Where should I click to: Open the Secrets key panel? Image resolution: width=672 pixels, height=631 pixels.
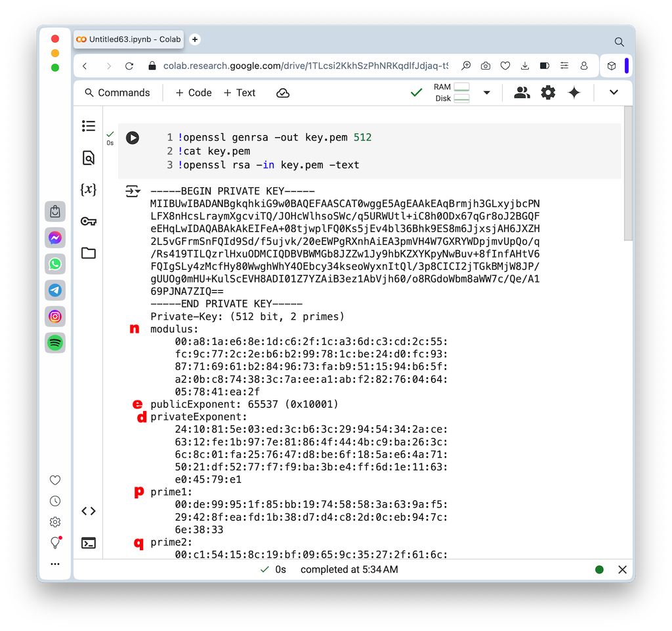[89, 221]
